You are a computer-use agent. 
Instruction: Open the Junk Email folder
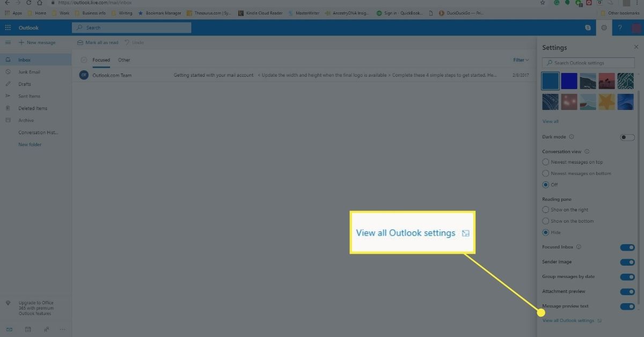(36, 72)
